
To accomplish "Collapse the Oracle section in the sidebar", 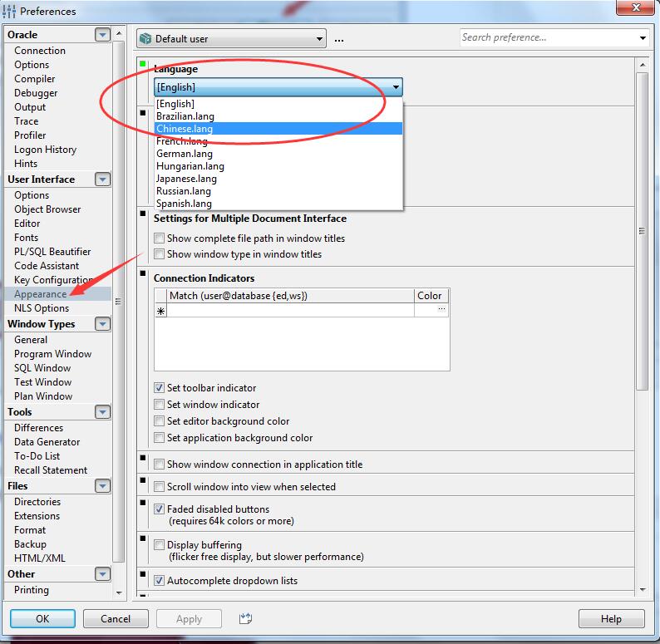I will tap(102, 35).
